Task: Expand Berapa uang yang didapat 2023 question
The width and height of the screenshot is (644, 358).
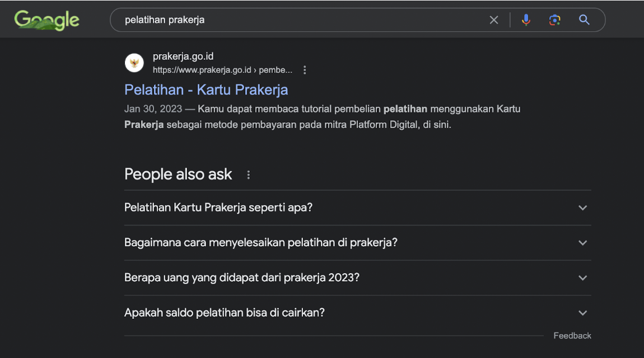Action: pyautogui.click(x=358, y=277)
